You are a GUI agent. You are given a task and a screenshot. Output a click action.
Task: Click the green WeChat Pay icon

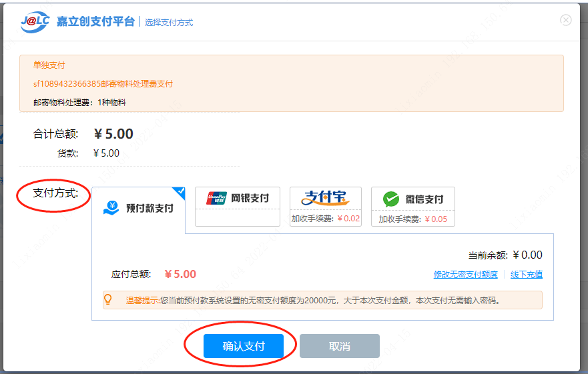point(390,199)
